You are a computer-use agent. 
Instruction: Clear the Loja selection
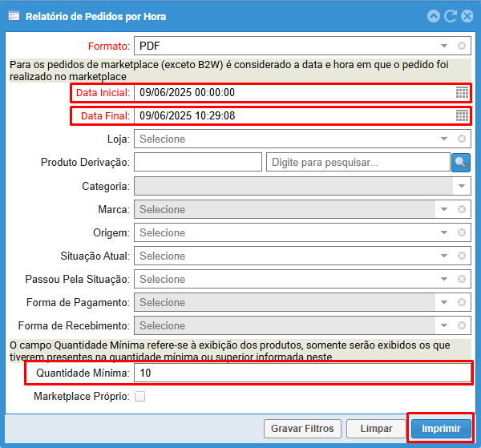click(x=462, y=139)
